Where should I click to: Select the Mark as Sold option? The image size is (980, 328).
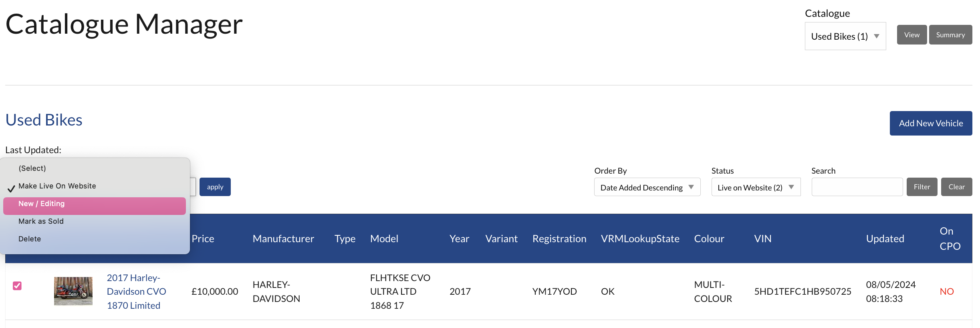coord(41,221)
